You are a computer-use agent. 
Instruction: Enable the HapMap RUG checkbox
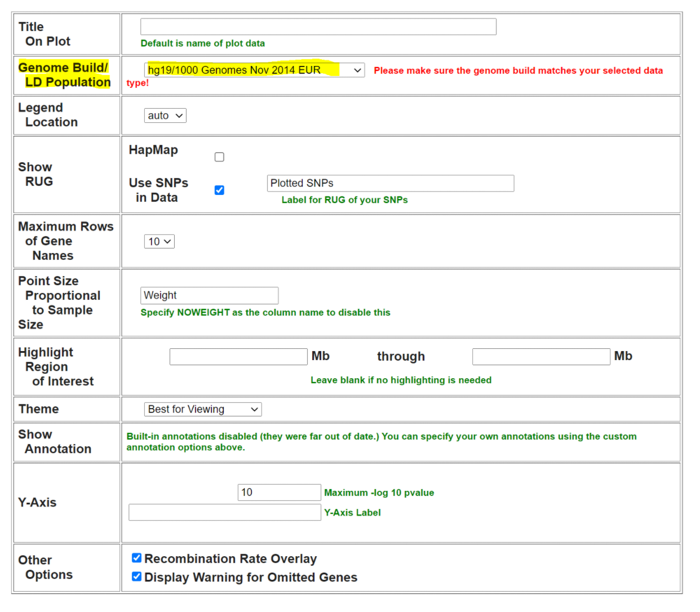click(219, 157)
